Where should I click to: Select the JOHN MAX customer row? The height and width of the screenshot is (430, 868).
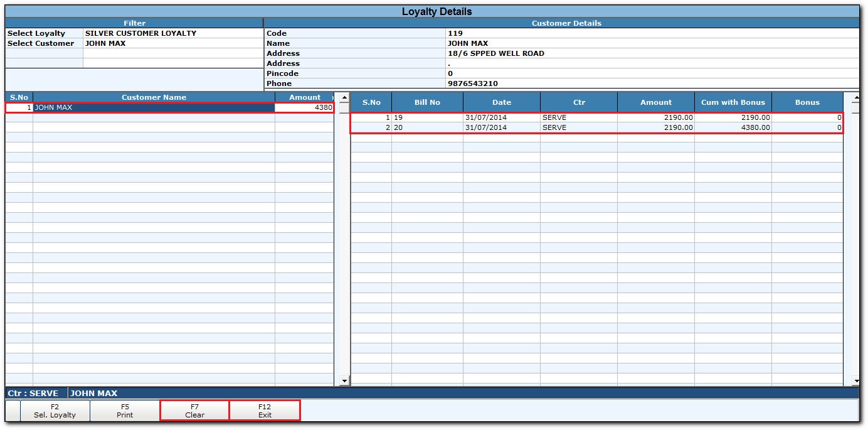point(170,107)
